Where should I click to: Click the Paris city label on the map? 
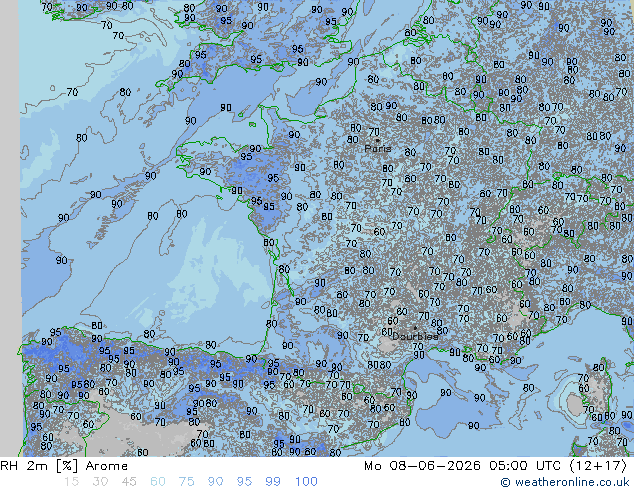pyautogui.click(x=378, y=148)
